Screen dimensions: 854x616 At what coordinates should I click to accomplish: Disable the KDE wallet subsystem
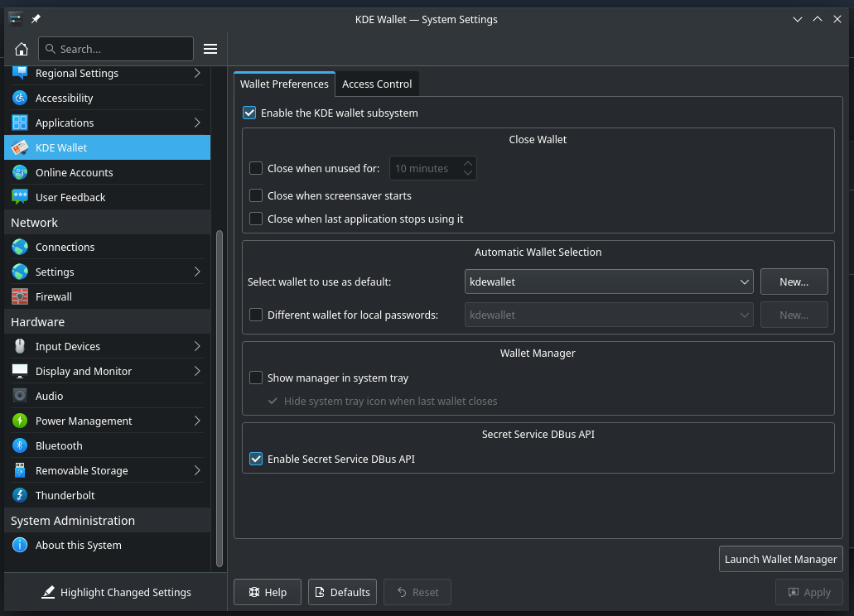(x=248, y=113)
